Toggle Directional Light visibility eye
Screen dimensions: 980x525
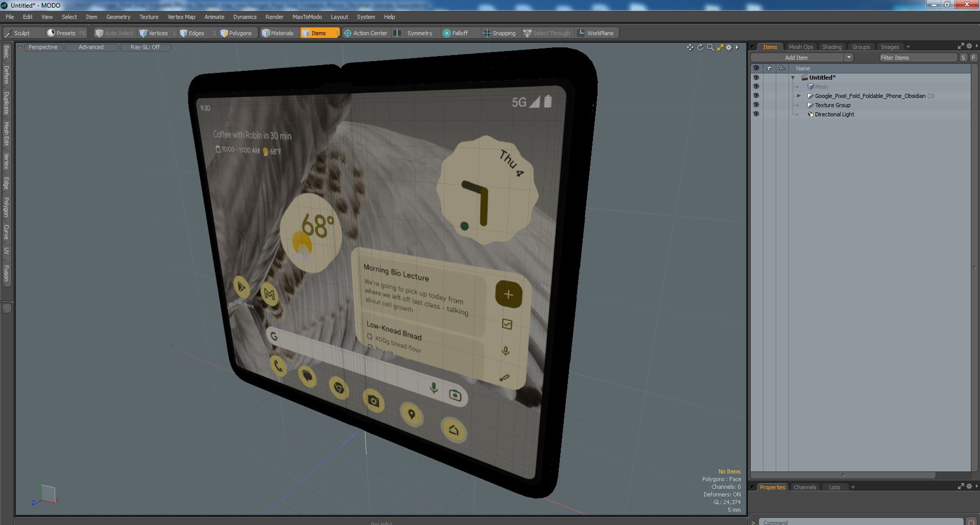pos(756,114)
